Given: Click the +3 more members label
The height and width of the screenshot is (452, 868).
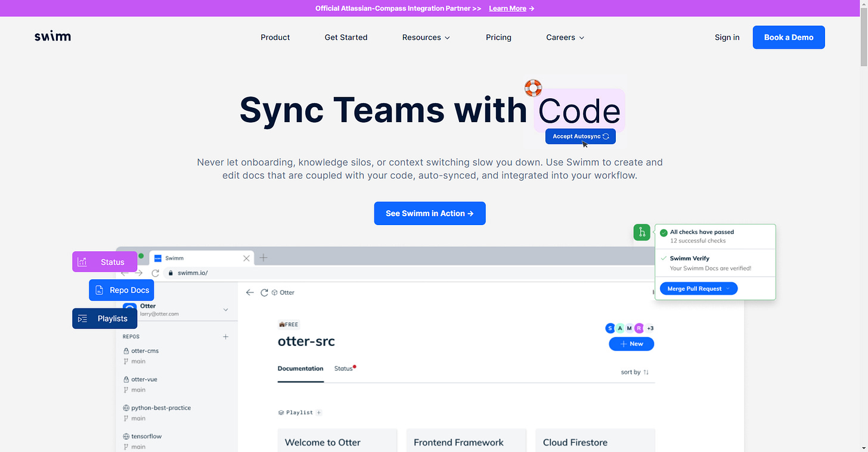Looking at the screenshot, I should click(x=650, y=328).
